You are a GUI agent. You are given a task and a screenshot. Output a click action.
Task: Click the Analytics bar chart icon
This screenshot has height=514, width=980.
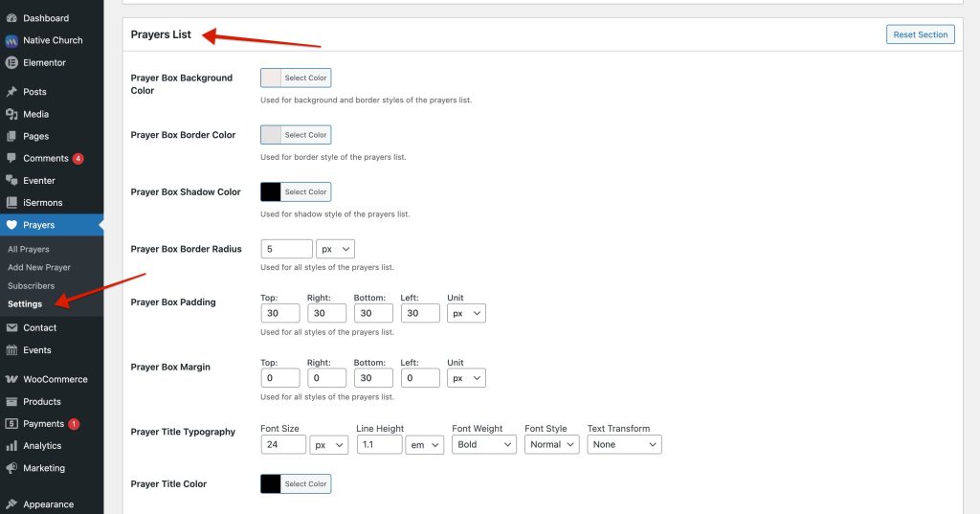[11, 446]
